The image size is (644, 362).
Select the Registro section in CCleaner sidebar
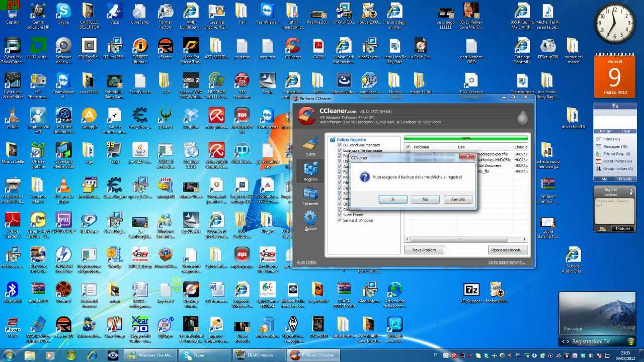[310, 171]
